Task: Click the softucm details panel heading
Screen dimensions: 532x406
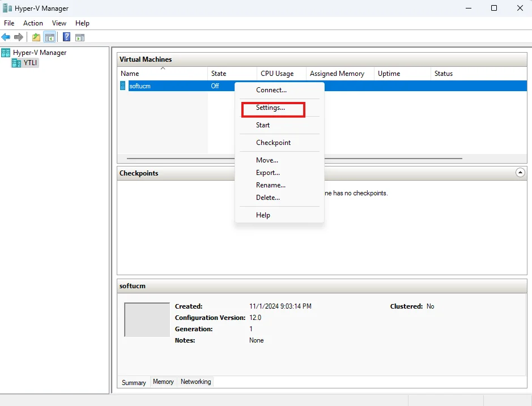Action: [133, 286]
